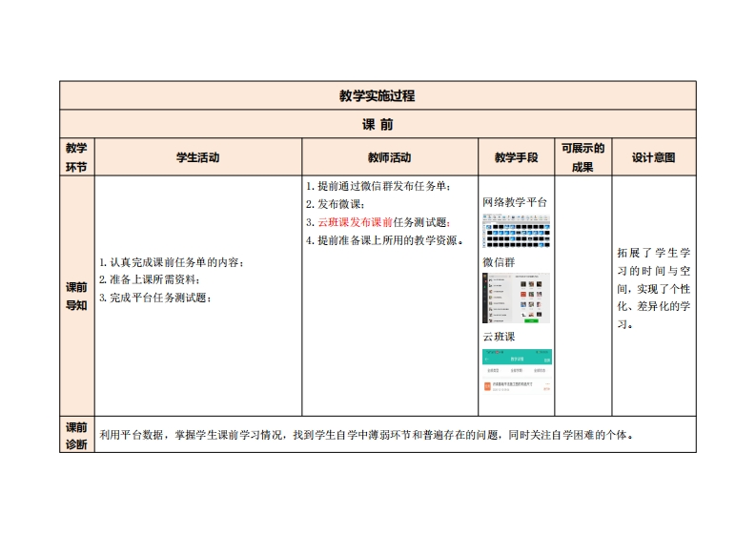Open the 网络教学平台 screenshot thumbnail
The image size is (756, 535).
pos(516,232)
